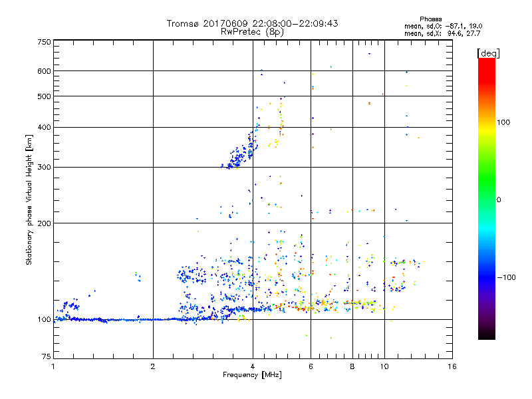Pick the blue area of the colorbar
The image size is (532, 399).
click(486, 279)
